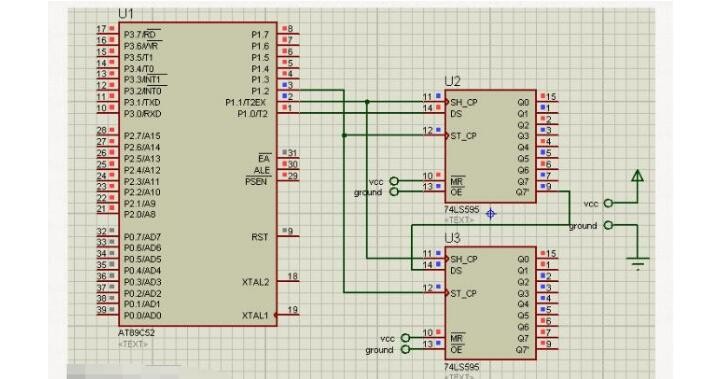
Task: Select ground terminal connected to ground symbol
Action: click(x=609, y=225)
